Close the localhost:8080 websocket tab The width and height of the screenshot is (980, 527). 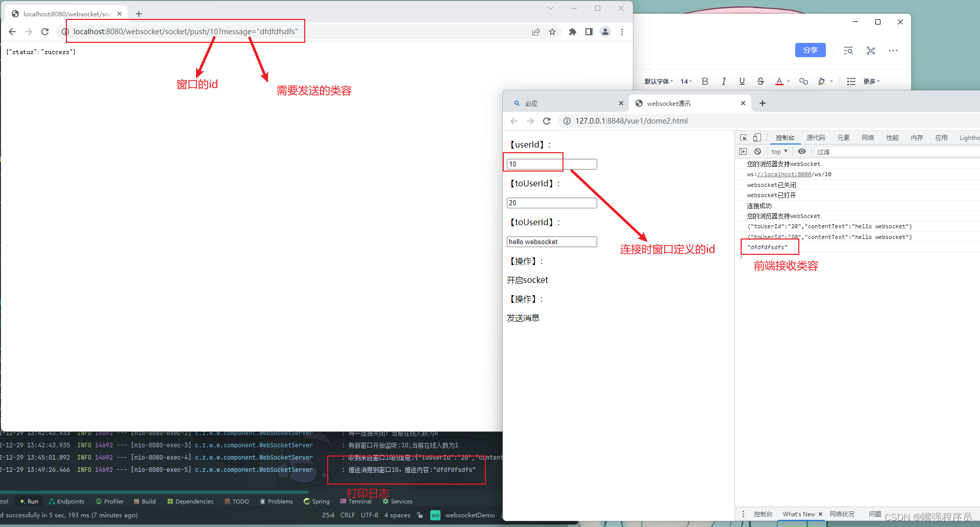(119, 14)
